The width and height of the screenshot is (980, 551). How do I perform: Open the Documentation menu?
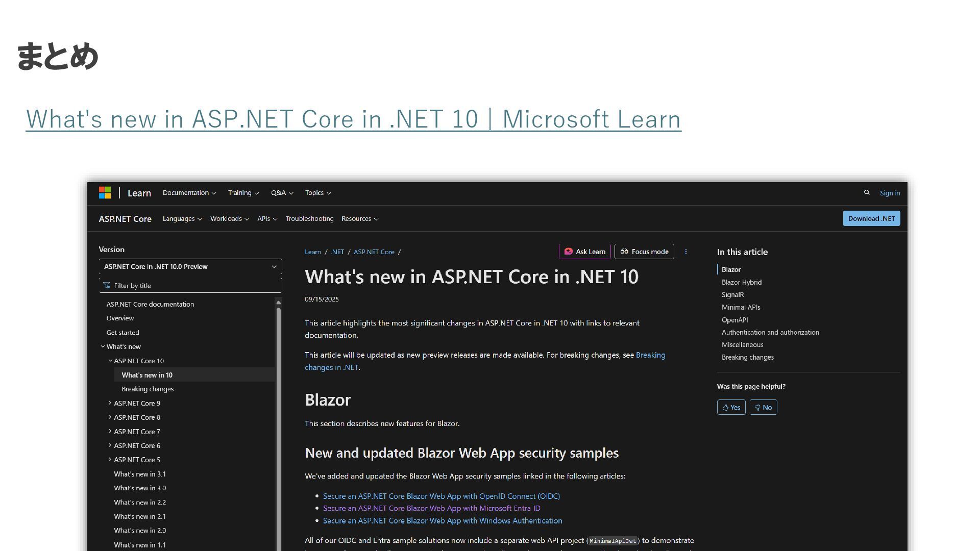coord(189,193)
